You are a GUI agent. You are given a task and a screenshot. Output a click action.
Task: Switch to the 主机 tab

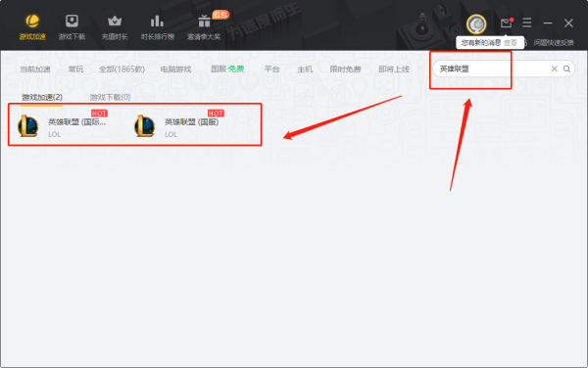pyautogui.click(x=305, y=69)
